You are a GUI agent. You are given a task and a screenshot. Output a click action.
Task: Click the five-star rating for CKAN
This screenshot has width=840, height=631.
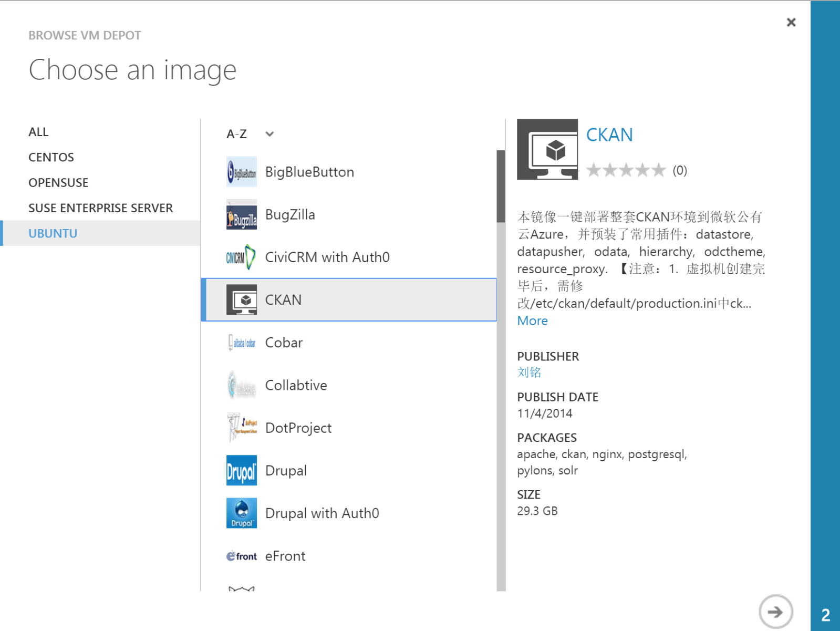pyautogui.click(x=626, y=170)
